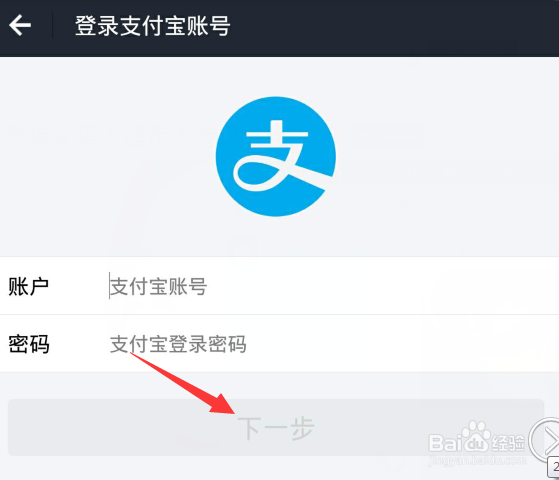This screenshot has height=480, width=559.
Task: Tap the 下一步 button
Action: click(276, 427)
